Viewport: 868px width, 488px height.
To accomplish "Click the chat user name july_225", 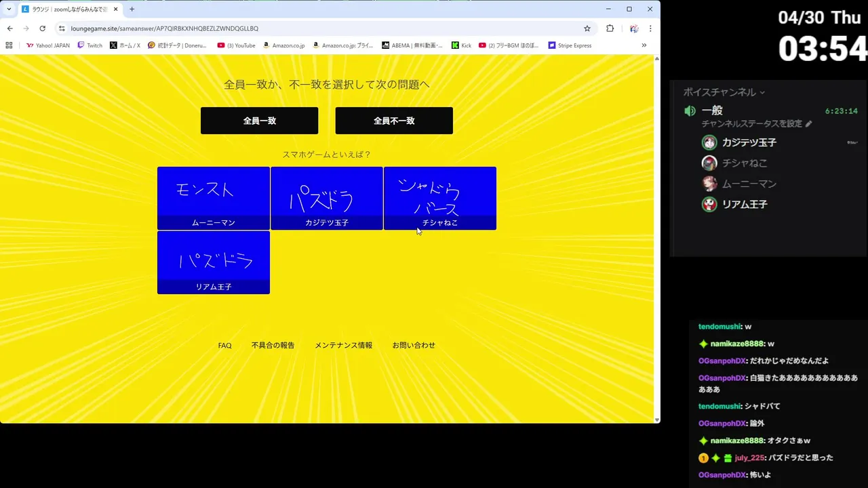I will point(749,458).
